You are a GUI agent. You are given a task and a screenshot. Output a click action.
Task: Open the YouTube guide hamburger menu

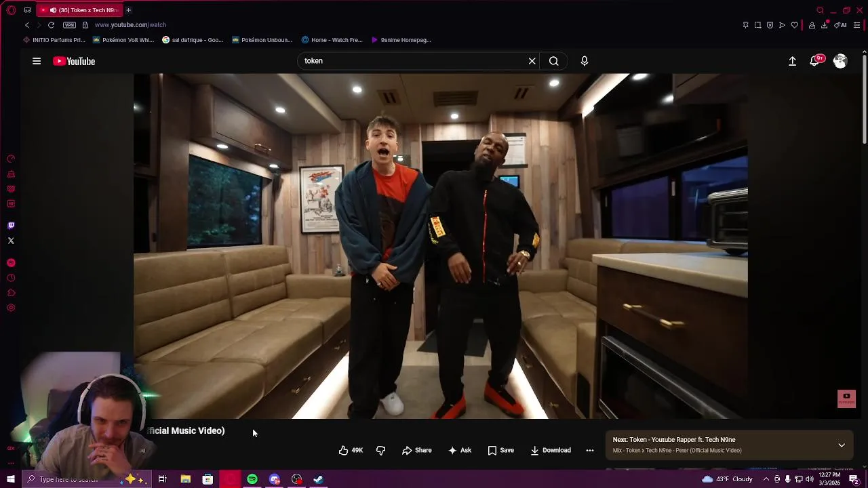pos(37,61)
